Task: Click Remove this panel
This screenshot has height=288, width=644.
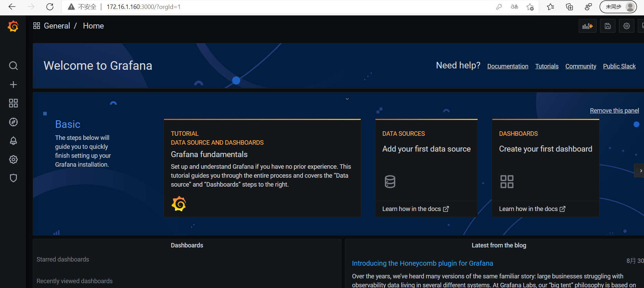Action: point(614,111)
